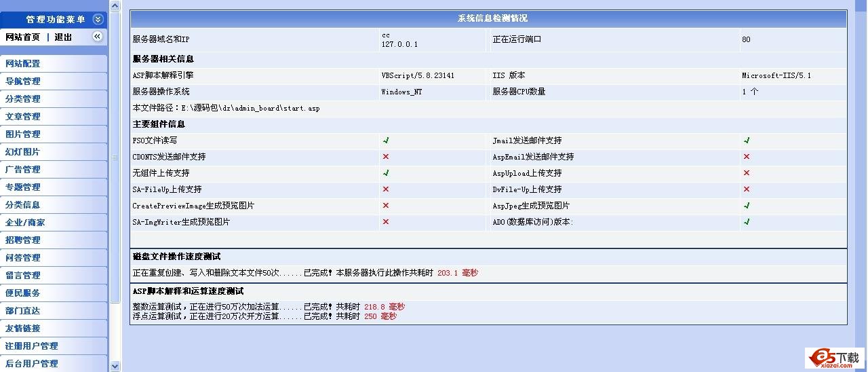Select 专题管理 in the sidebar
The image size is (868, 372).
[x=54, y=187]
